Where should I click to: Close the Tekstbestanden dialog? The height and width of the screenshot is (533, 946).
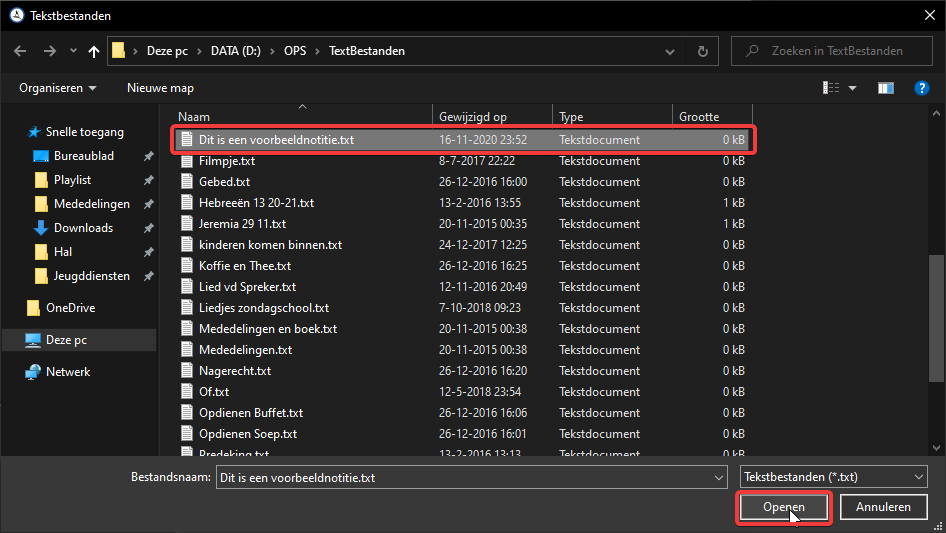point(930,16)
